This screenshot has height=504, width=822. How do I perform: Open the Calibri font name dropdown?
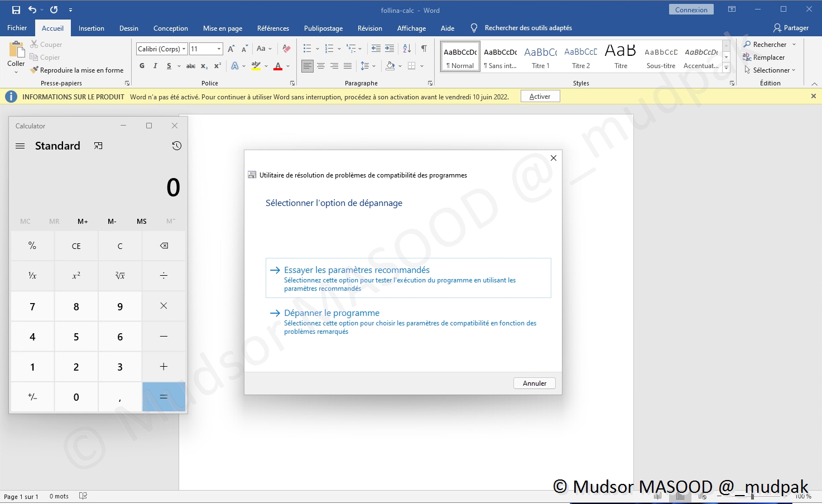tap(184, 49)
